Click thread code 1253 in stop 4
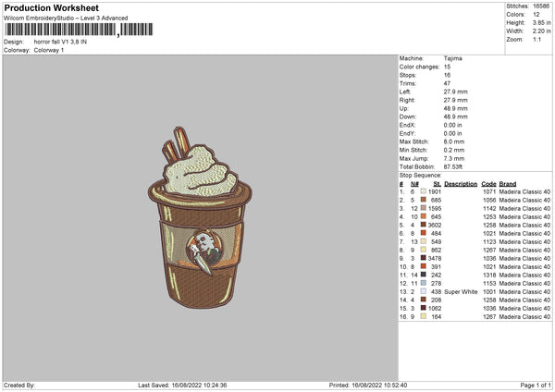The height and width of the screenshot is (392, 555). click(489, 217)
